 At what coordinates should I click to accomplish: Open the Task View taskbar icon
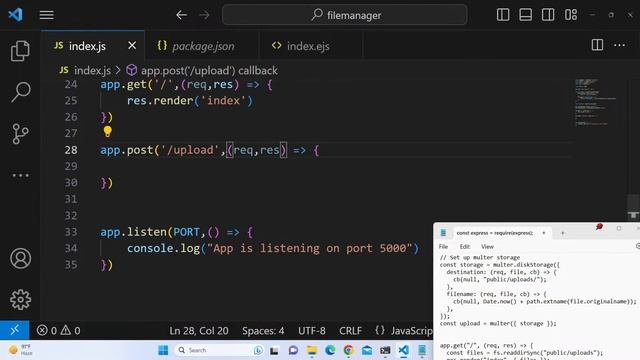tap(274, 351)
